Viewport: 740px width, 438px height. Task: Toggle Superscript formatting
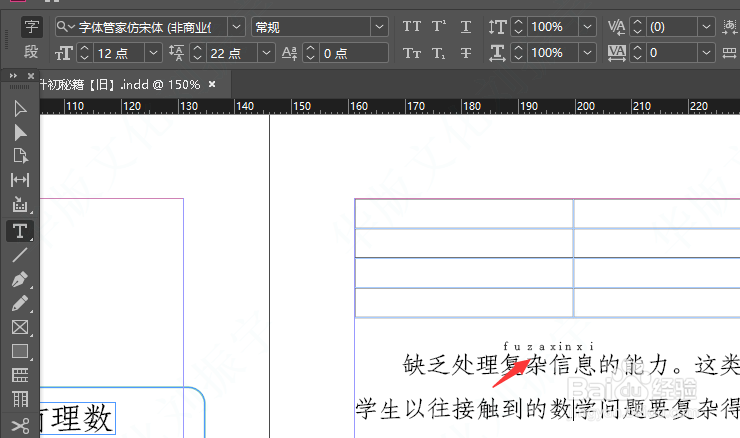point(438,26)
